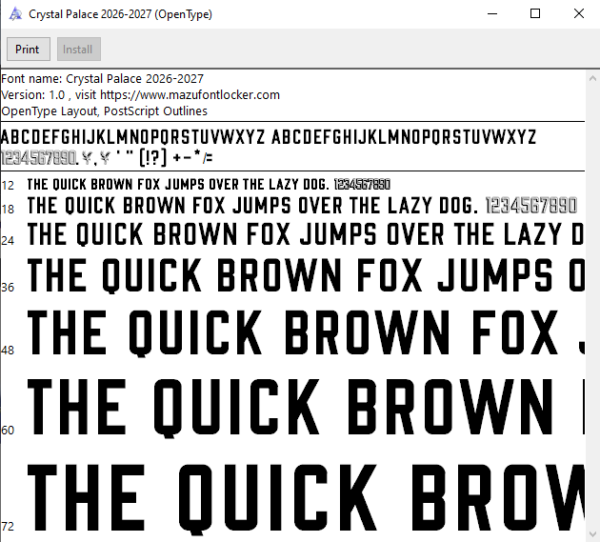The height and width of the screenshot is (542, 600).
Task: Click the digits and symbols sample line
Action: 107,158
